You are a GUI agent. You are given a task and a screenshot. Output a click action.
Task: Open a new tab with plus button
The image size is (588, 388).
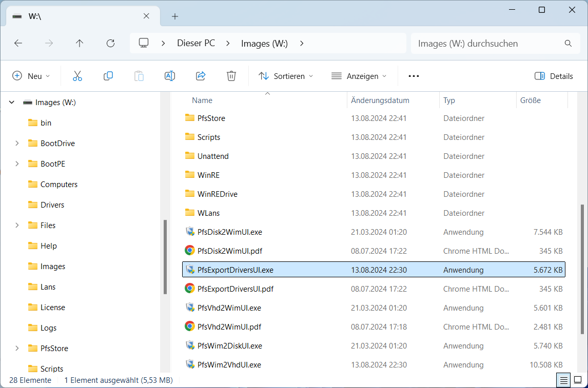(x=175, y=16)
